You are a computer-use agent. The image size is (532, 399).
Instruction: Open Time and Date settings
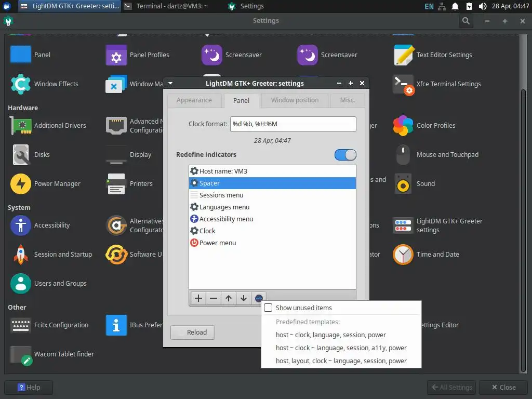tap(403, 254)
